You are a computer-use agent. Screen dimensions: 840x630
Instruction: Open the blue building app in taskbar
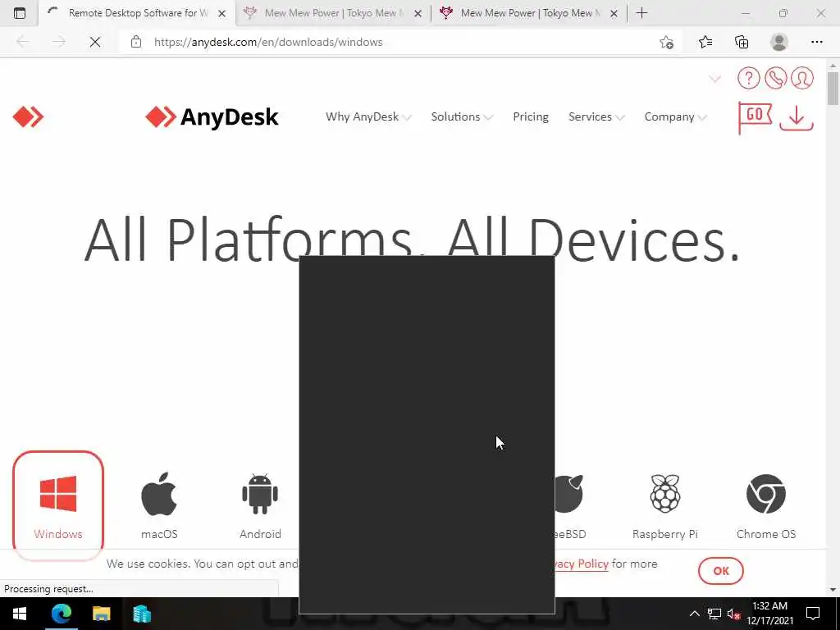point(141,614)
